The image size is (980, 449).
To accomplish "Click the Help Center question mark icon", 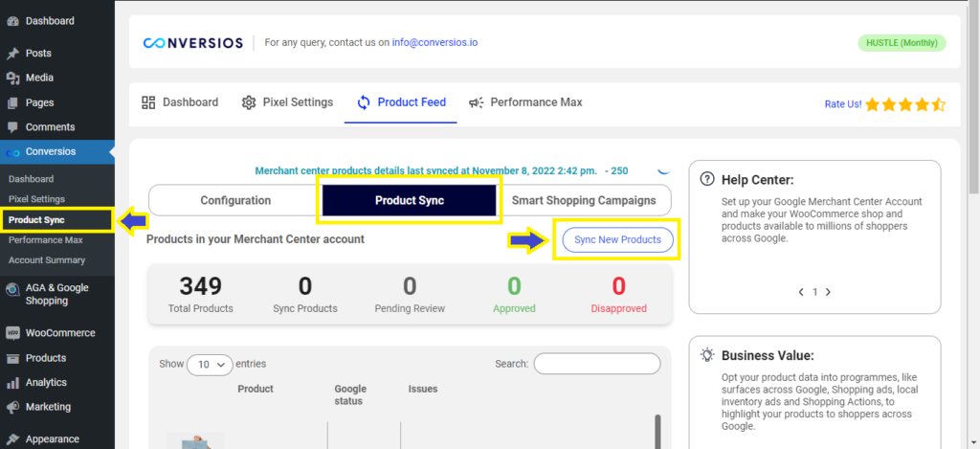I will [x=707, y=179].
